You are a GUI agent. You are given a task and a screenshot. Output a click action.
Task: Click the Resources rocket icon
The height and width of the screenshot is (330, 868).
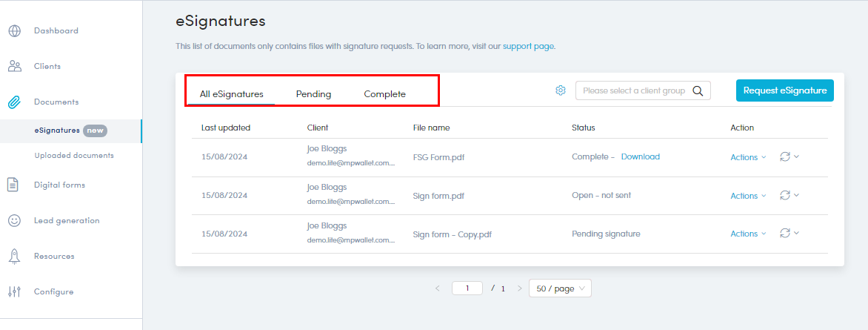[x=14, y=257]
